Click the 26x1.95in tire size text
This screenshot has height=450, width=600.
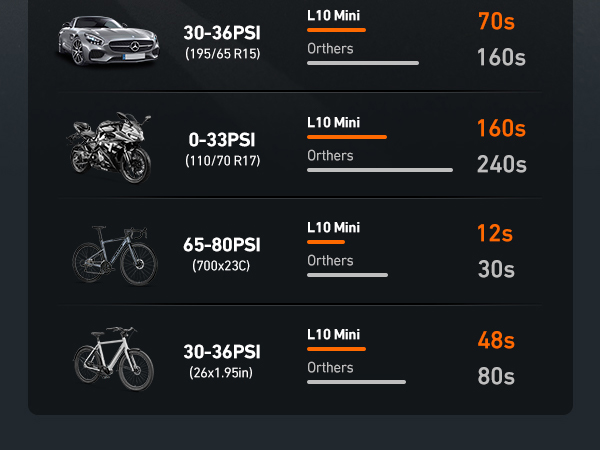click(x=222, y=373)
